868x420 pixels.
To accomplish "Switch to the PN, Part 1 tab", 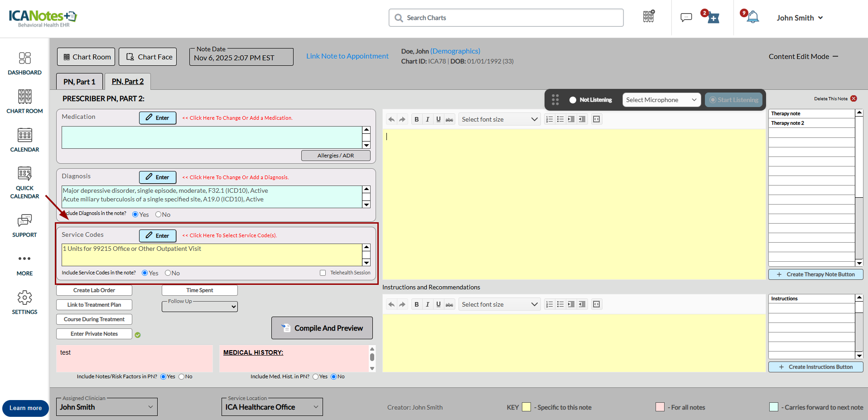I will click(x=79, y=82).
